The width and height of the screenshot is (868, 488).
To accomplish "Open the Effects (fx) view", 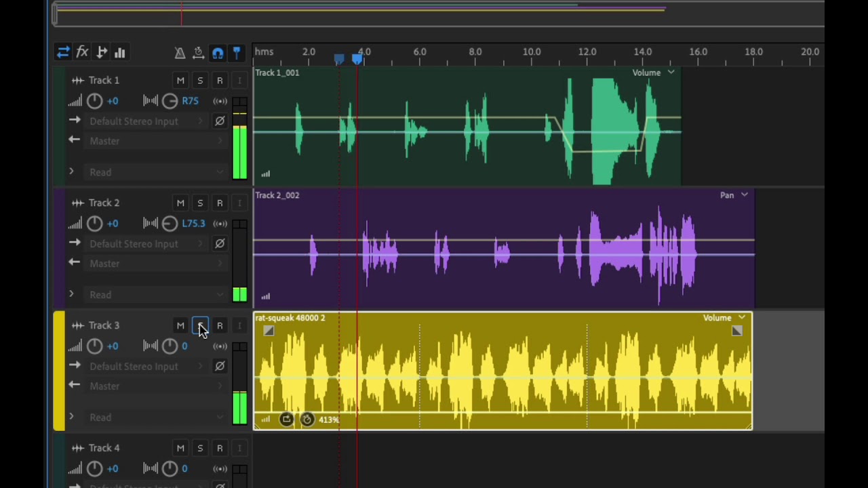I will [82, 52].
